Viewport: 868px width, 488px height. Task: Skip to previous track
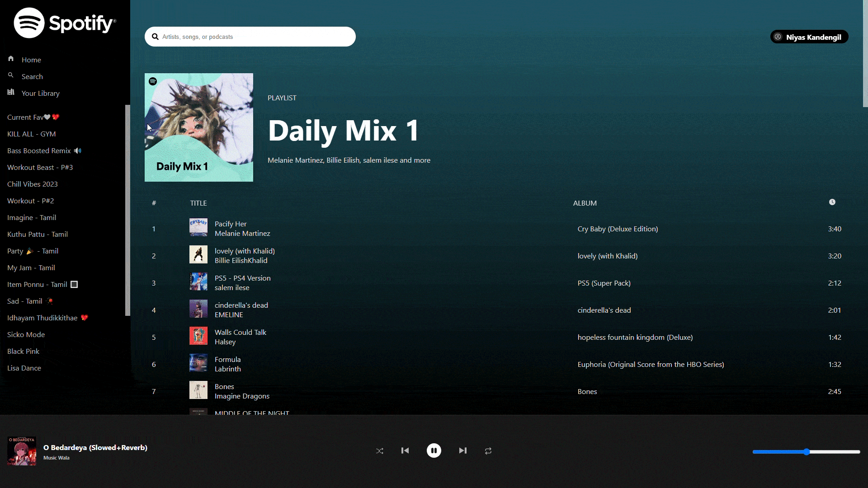click(405, 450)
